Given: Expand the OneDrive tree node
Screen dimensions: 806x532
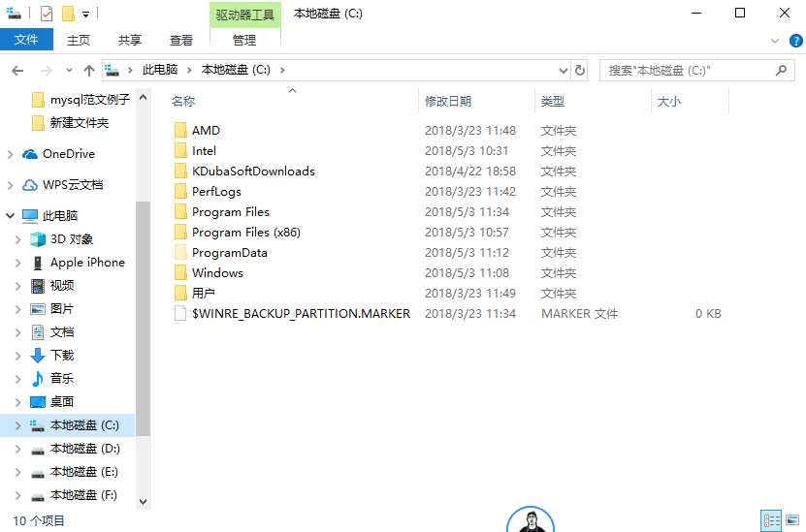Looking at the screenshot, I should click(x=10, y=154).
